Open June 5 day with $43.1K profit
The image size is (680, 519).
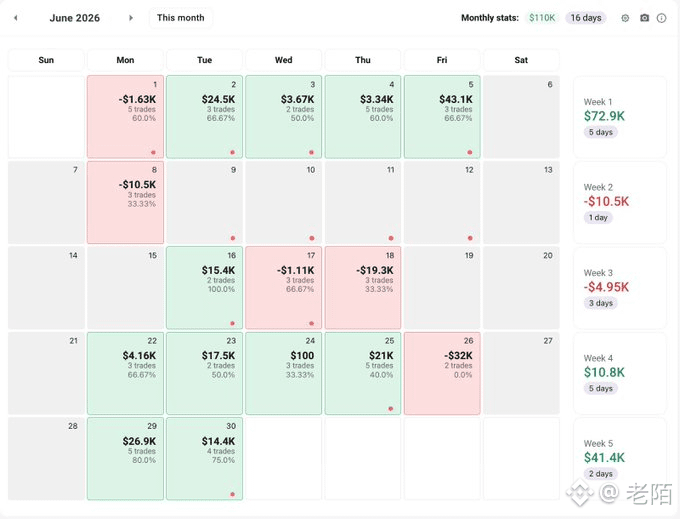click(x=442, y=117)
